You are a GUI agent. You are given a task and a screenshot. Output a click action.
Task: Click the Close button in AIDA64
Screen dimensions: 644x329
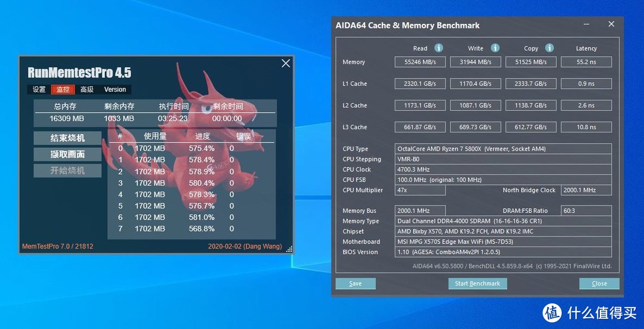pos(599,284)
